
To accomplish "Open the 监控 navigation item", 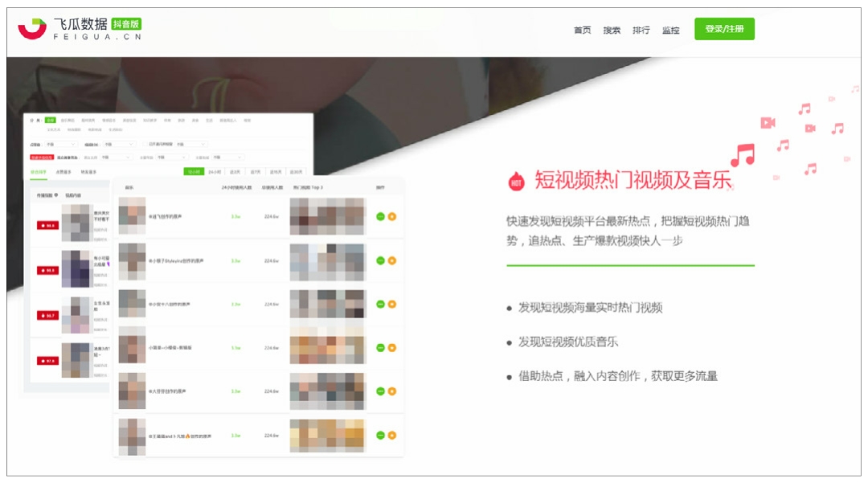I will (x=670, y=30).
